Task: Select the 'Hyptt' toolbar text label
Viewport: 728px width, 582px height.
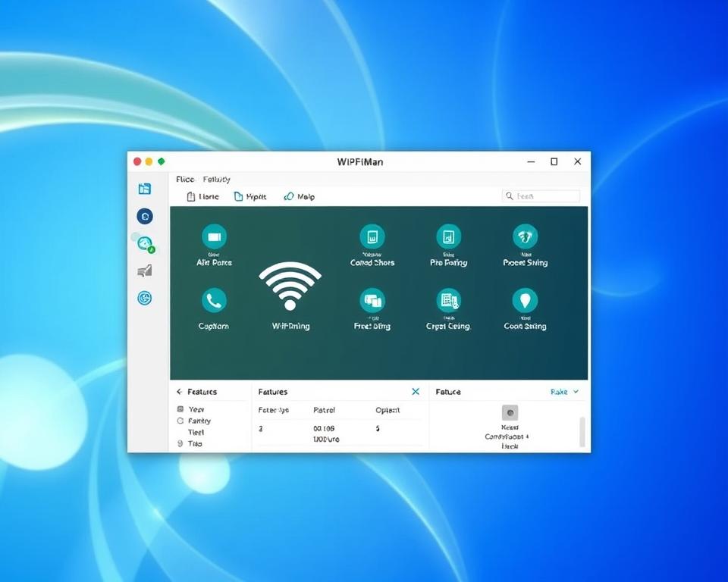Action: coord(256,197)
